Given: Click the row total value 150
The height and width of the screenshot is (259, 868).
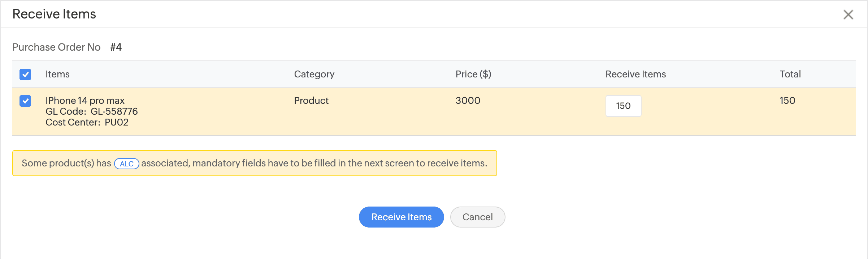Looking at the screenshot, I should coord(787,101).
